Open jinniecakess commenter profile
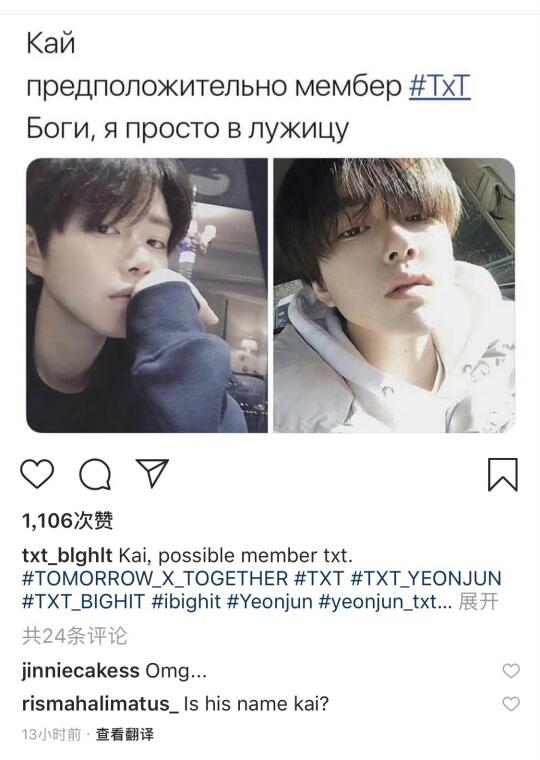The image size is (540, 760). click(80, 671)
